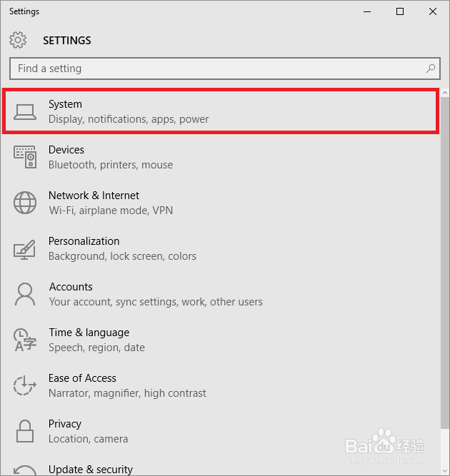Go to Personalization settings text

[84, 241]
